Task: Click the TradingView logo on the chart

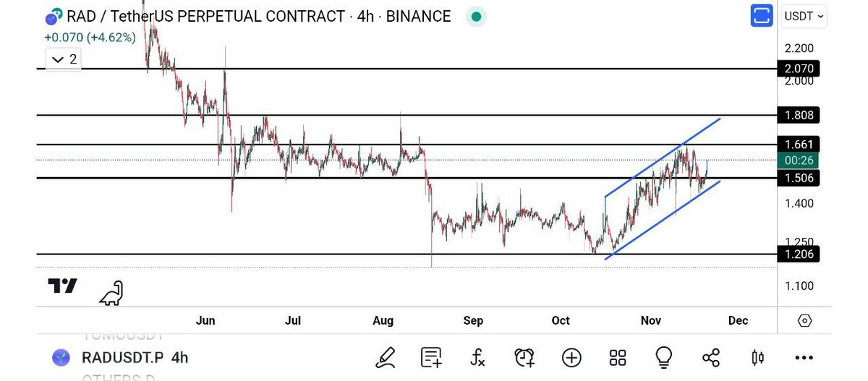Action: [63, 286]
